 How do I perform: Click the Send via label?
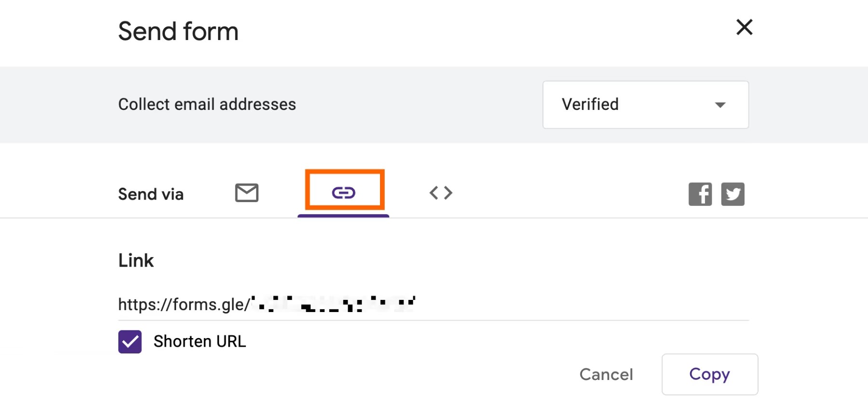coord(151,194)
